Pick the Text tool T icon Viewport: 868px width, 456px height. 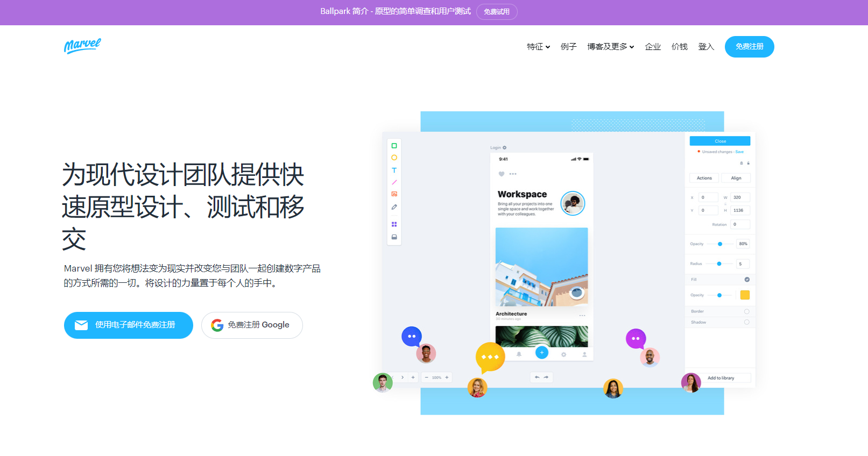[x=394, y=170]
